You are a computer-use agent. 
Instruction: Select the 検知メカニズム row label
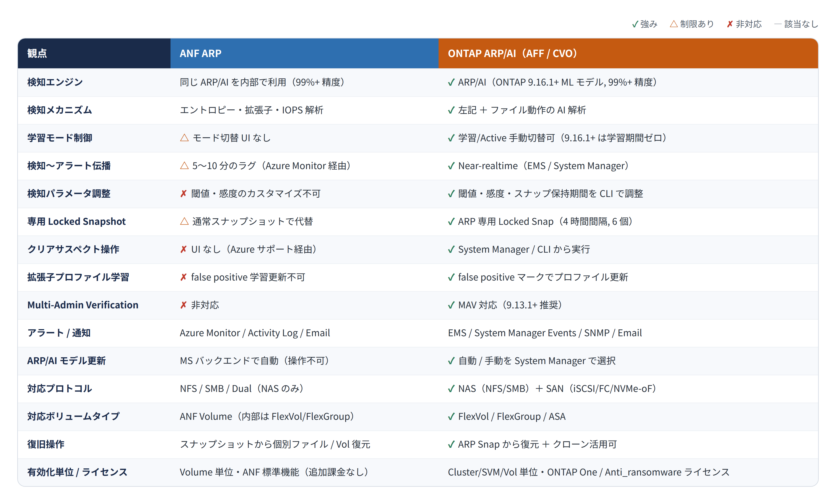(x=60, y=110)
